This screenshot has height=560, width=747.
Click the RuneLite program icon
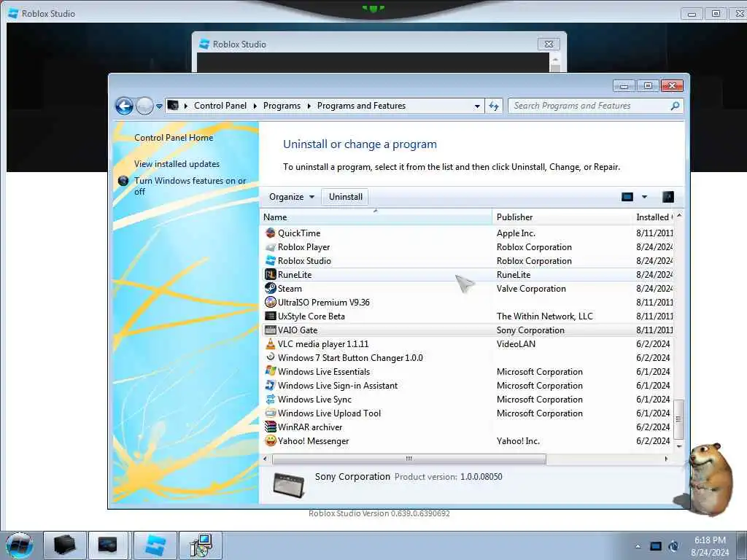click(x=271, y=274)
